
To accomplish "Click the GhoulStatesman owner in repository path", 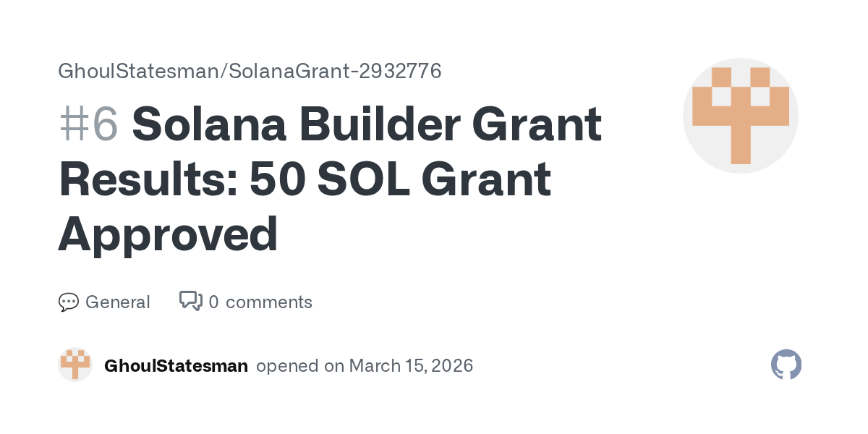I will pyautogui.click(x=135, y=71).
